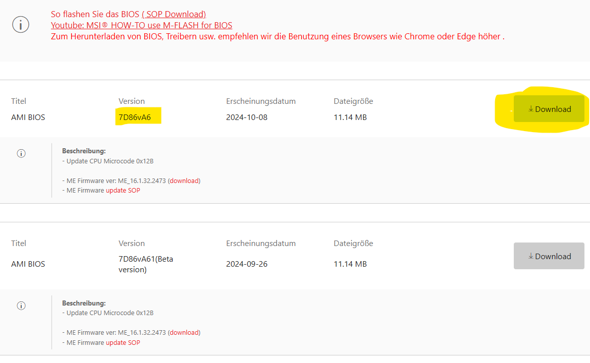Click the 11.14 MB size of beta version
This screenshot has width=590, height=363.
tap(350, 264)
